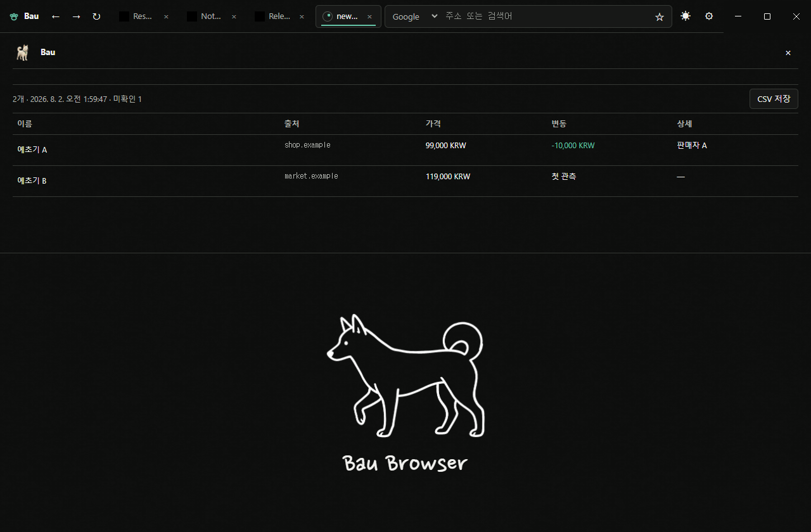The width and height of the screenshot is (811, 532).
Task: Click the Bau Browser dog illustration
Action: [405, 376]
